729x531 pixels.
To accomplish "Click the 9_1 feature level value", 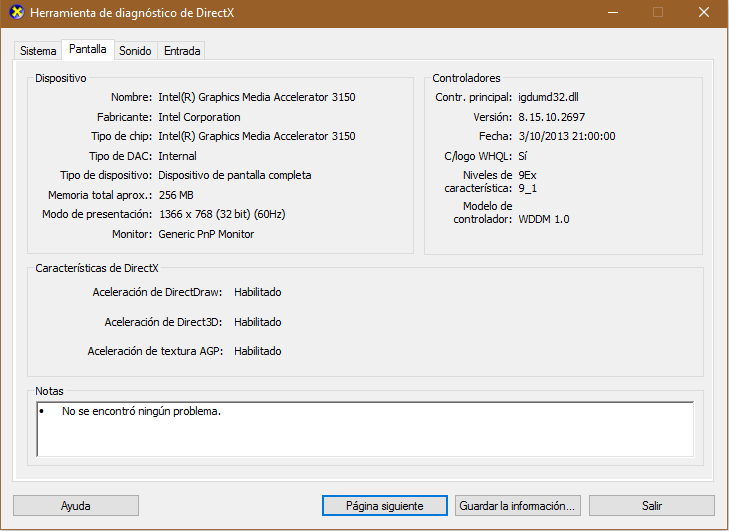I will 528,188.
